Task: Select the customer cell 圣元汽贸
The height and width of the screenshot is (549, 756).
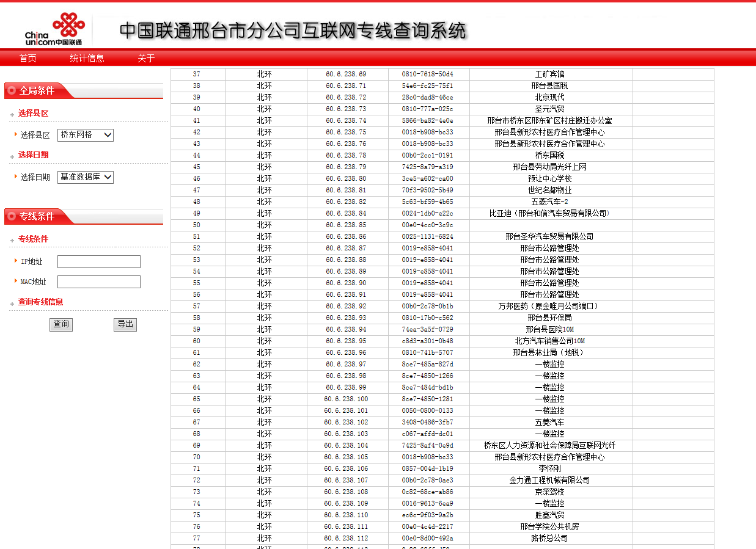Action: (551, 109)
